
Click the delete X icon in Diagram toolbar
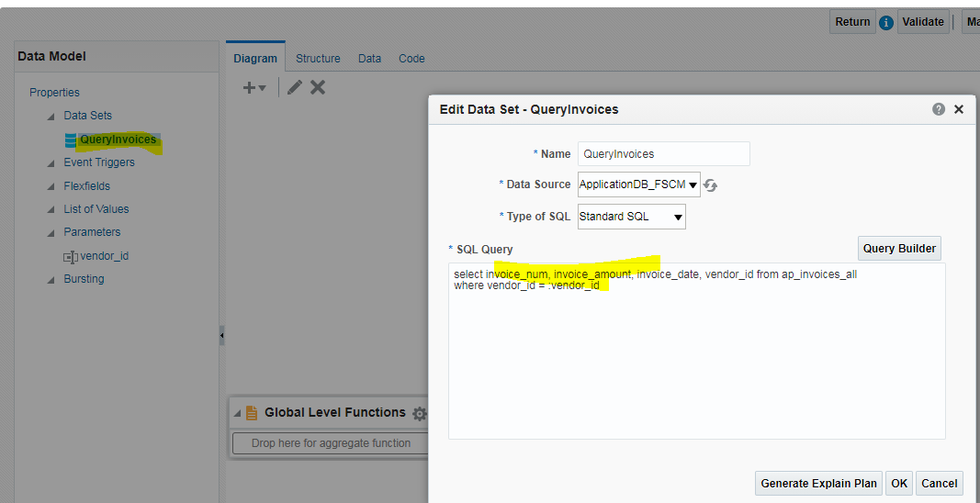coord(318,87)
